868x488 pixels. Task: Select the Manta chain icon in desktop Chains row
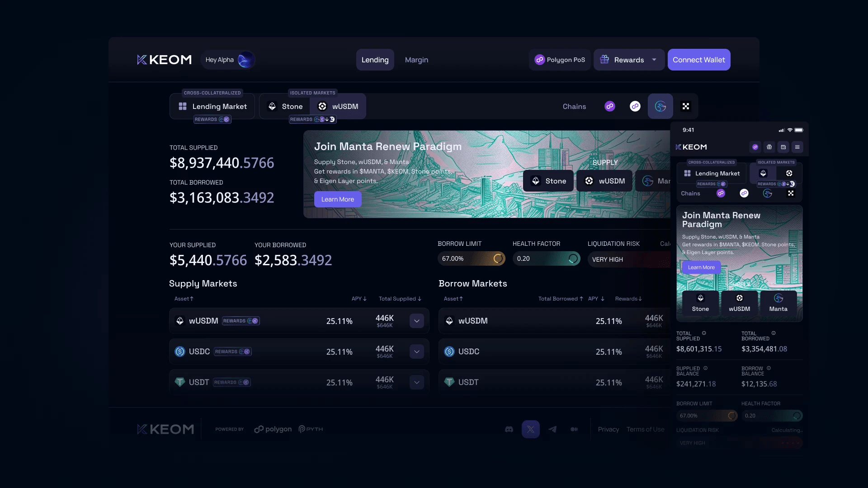pyautogui.click(x=660, y=106)
